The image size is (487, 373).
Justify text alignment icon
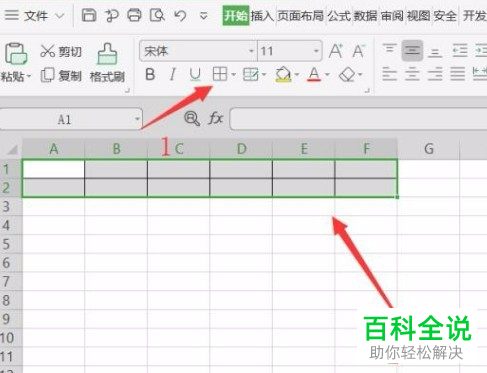[x=458, y=74]
